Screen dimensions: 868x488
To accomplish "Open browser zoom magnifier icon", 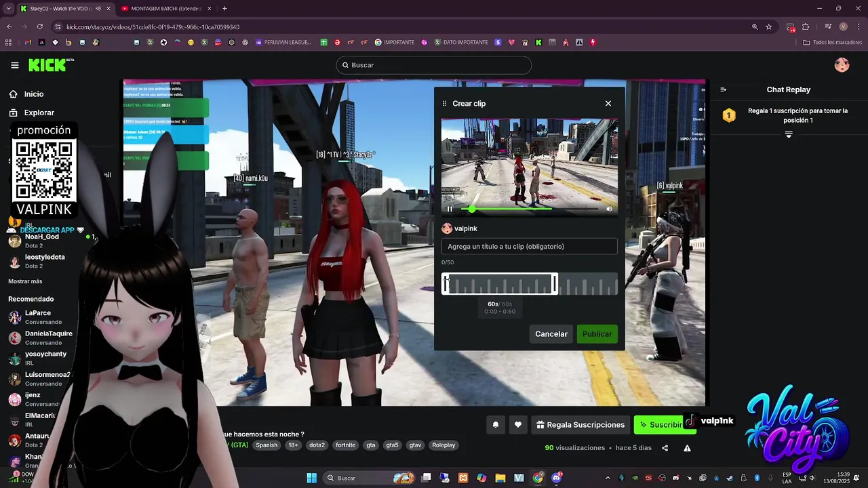I will coord(755,27).
